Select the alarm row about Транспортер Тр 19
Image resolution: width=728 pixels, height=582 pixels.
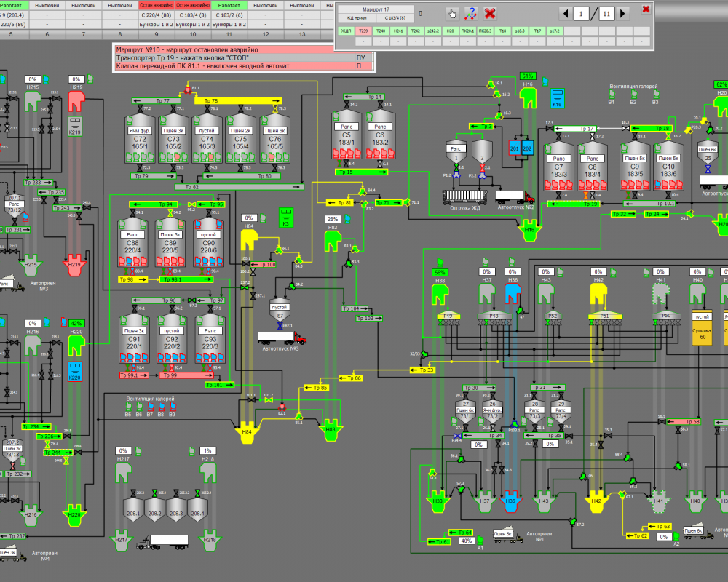[x=244, y=58]
